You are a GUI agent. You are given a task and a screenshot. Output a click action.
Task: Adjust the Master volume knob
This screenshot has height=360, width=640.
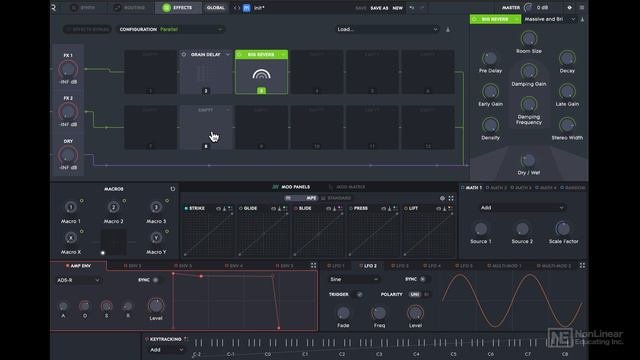tap(528, 7)
